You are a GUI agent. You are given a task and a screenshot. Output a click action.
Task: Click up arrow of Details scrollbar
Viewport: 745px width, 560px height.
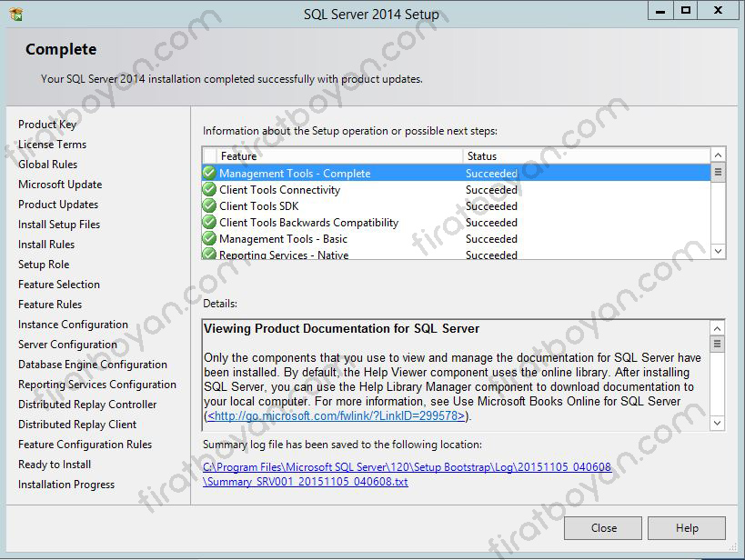(717, 328)
